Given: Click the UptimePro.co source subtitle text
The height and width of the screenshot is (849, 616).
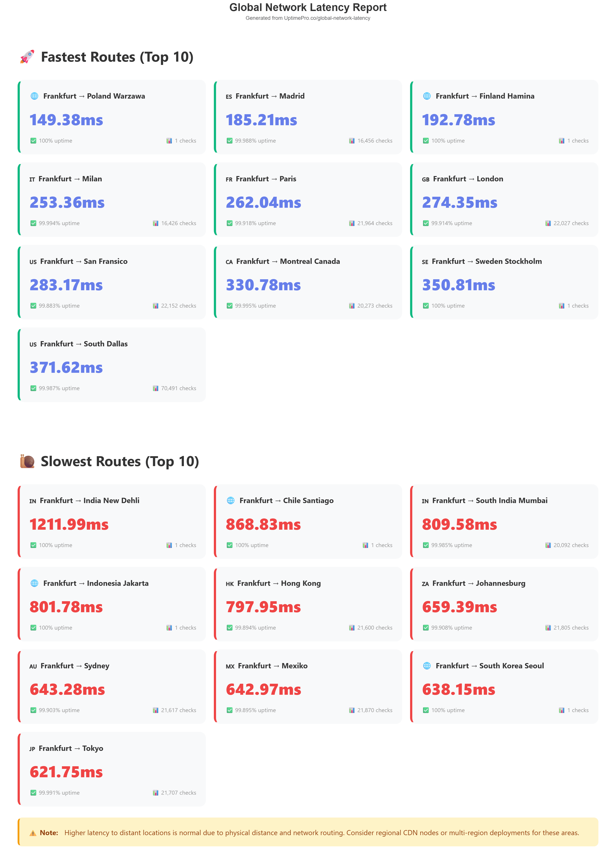Looking at the screenshot, I should point(308,18).
